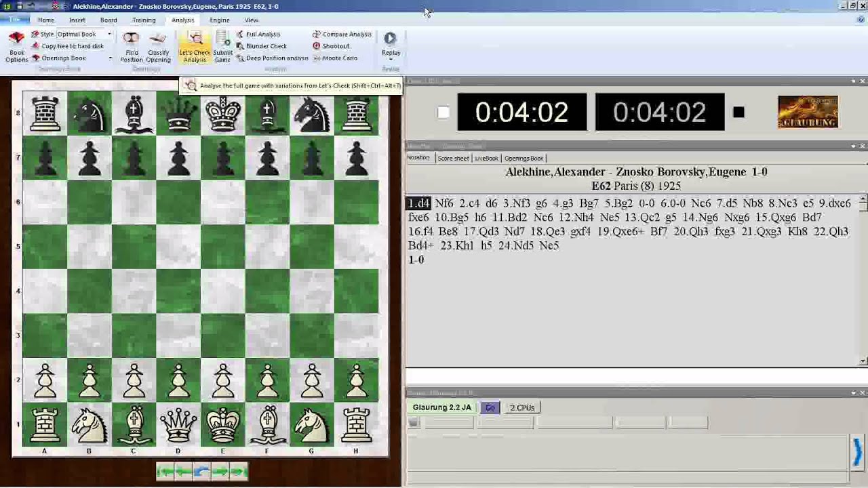Click the 1-0 result in notation
Image resolution: width=868 pixels, height=488 pixels.
pos(416,260)
